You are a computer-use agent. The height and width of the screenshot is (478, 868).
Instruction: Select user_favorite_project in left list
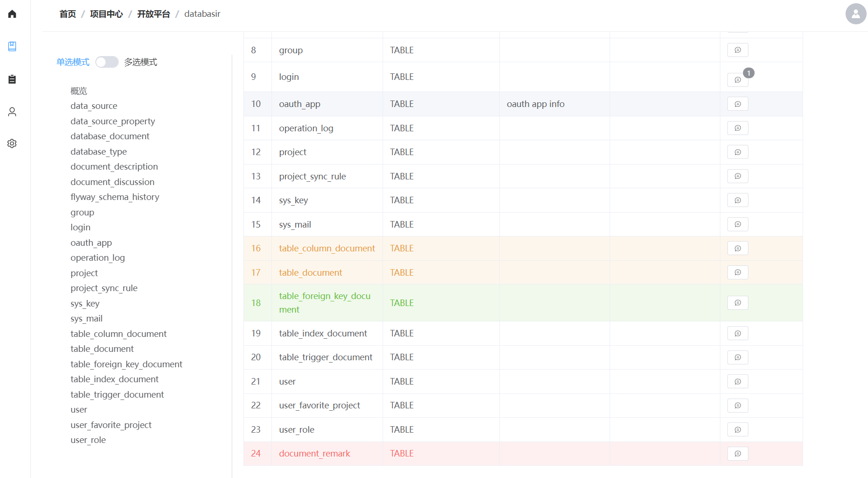111,425
